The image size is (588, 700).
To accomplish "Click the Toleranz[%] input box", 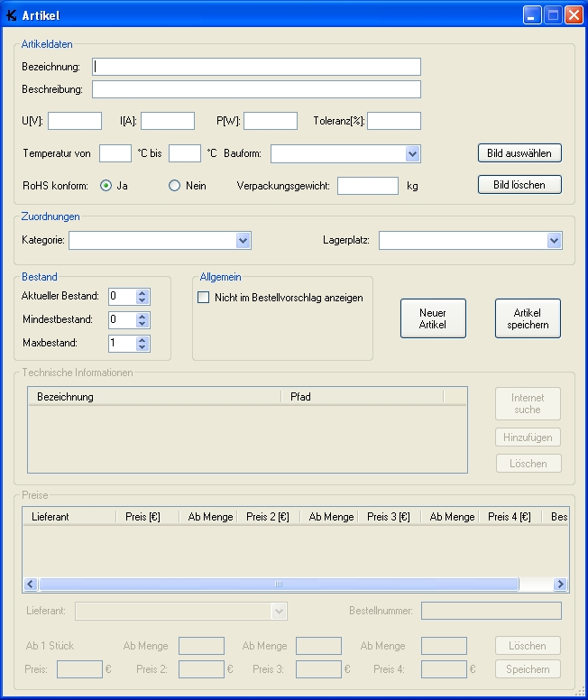I will point(394,121).
